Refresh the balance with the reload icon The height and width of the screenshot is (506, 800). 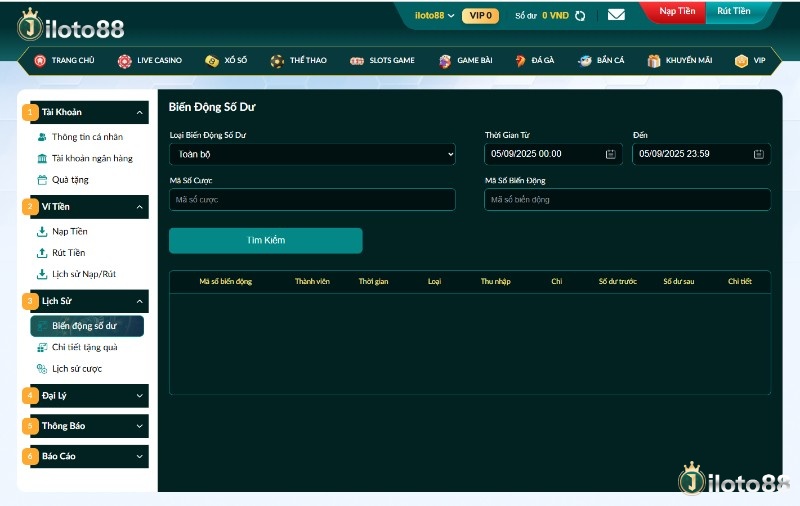[580, 16]
